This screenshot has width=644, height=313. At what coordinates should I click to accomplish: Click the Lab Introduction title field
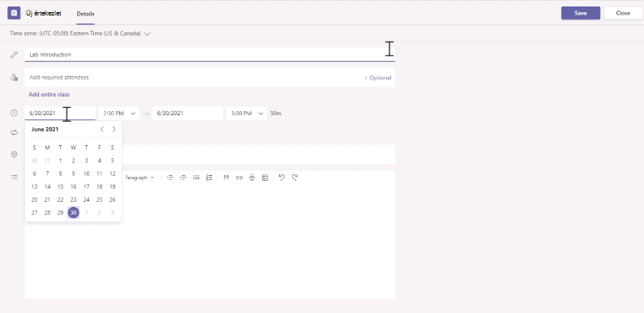pos(209,54)
